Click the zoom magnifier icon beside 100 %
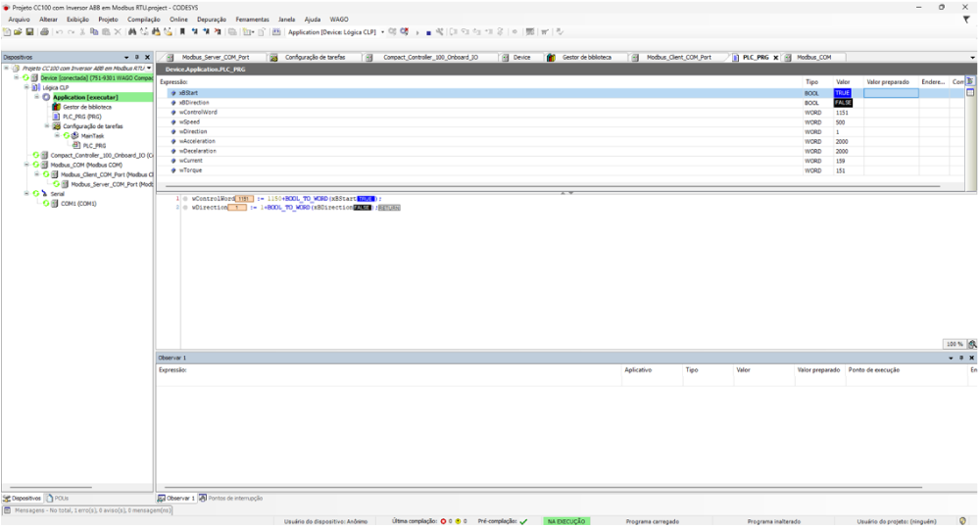The image size is (980, 528). [x=972, y=344]
